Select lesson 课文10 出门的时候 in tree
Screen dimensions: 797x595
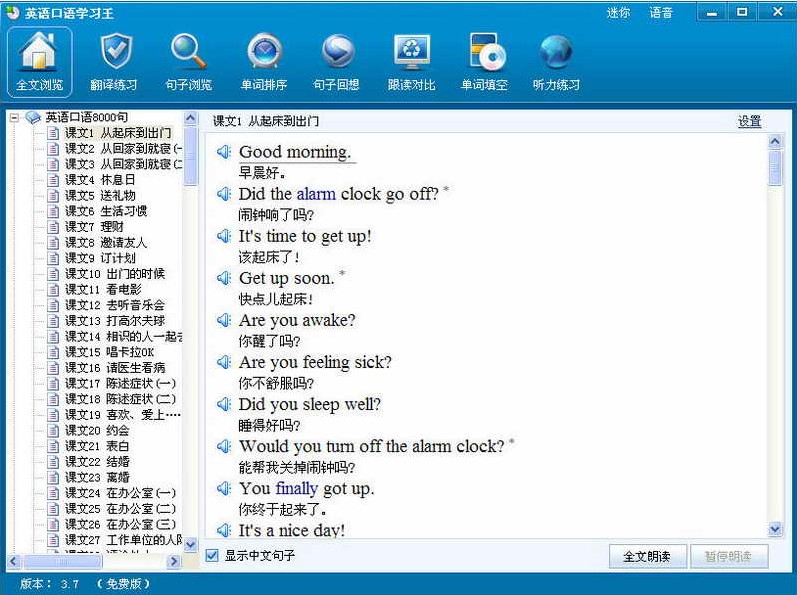click(x=115, y=273)
